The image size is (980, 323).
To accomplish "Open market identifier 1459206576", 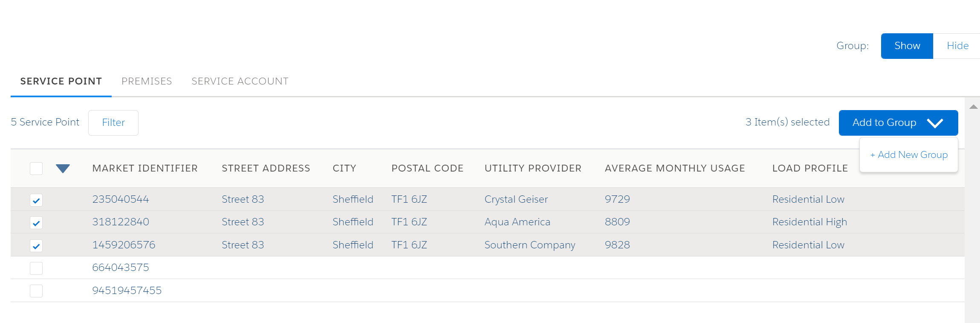I will [x=124, y=244].
